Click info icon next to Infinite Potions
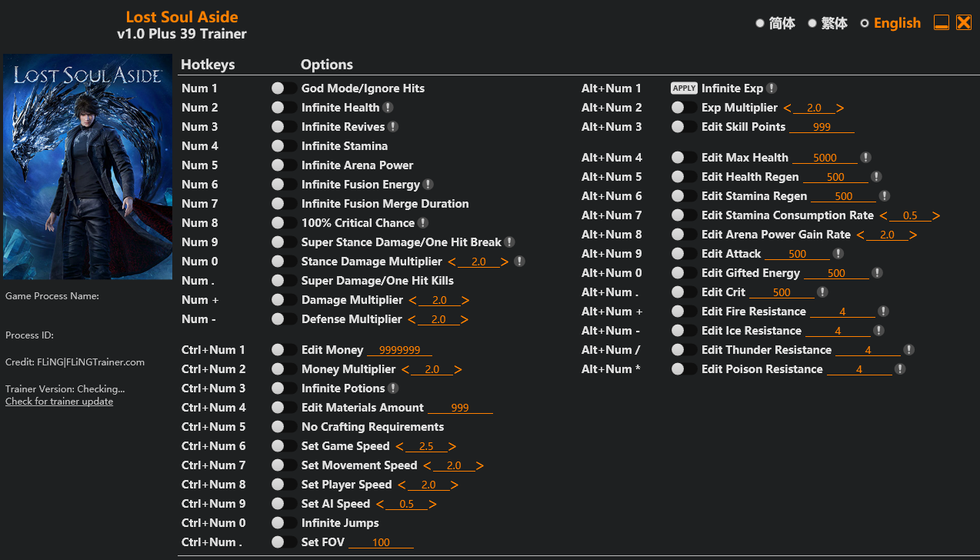Screen dimensions: 980x560 (x=393, y=388)
